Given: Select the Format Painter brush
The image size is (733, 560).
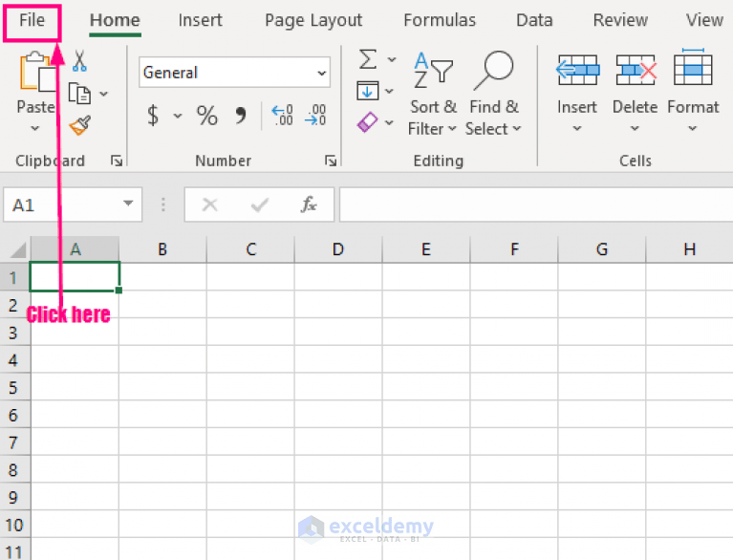Looking at the screenshot, I should (x=80, y=125).
